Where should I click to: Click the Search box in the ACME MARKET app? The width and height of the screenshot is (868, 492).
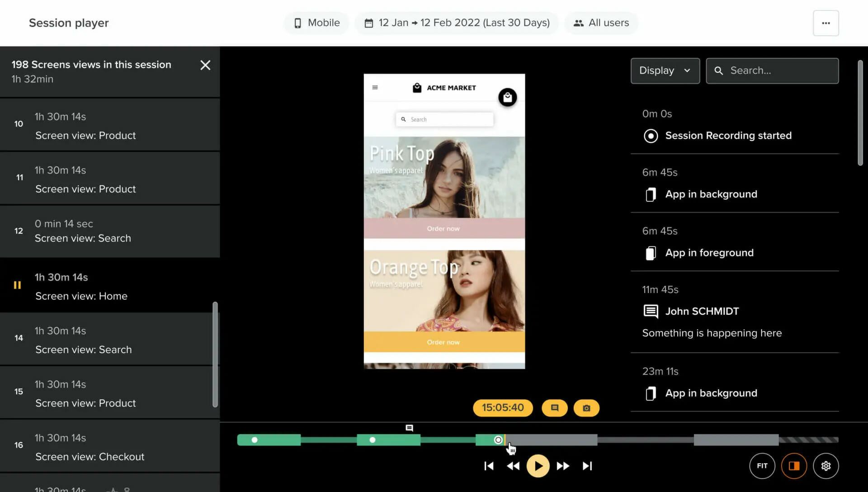tap(444, 119)
